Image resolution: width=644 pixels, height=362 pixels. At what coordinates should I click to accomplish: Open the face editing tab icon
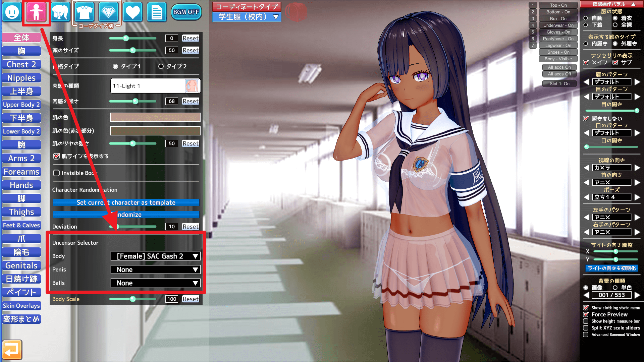(12, 12)
